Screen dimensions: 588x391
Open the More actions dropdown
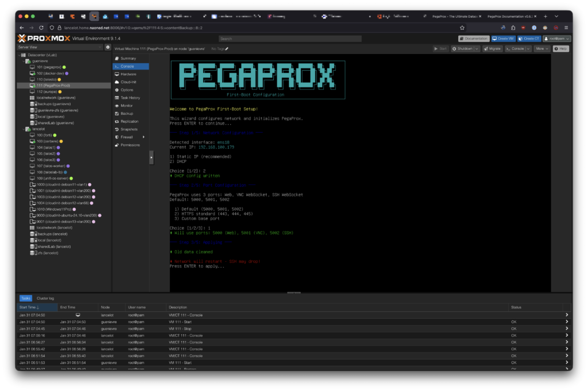click(x=541, y=49)
